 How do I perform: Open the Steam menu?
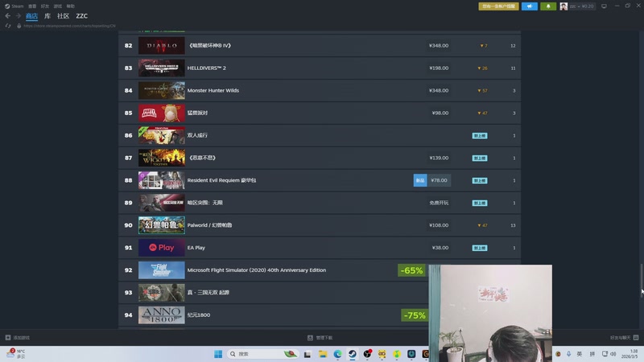pyautogui.click(x=14, y=6)
